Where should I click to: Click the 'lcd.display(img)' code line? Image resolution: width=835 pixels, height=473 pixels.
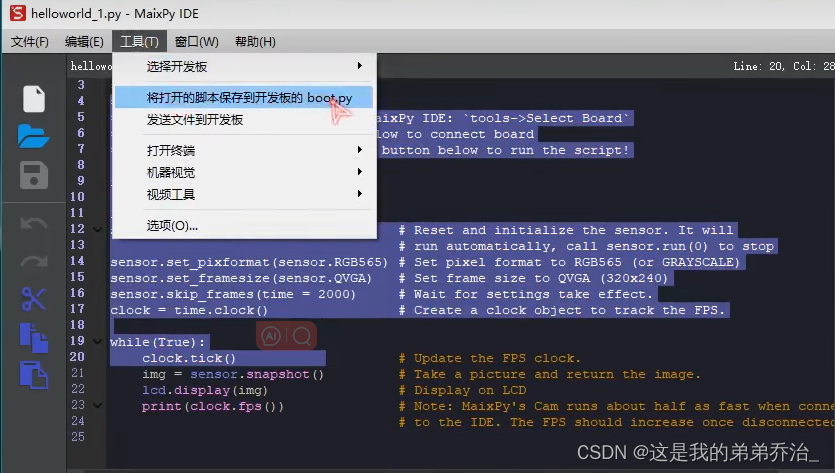[x=204, y=390]
